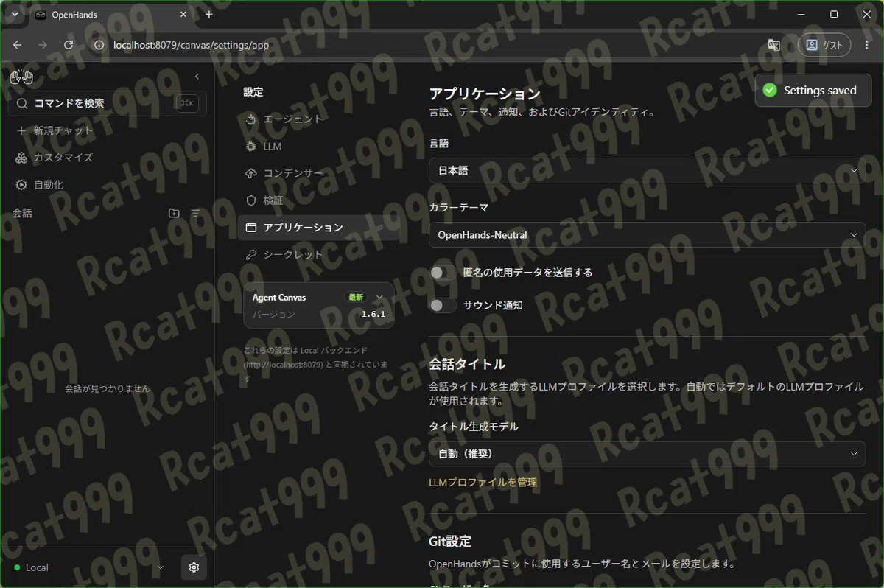The image size is (884, 588).
Task: Click the 会話タイトル section heading
Action: point(467,364)
